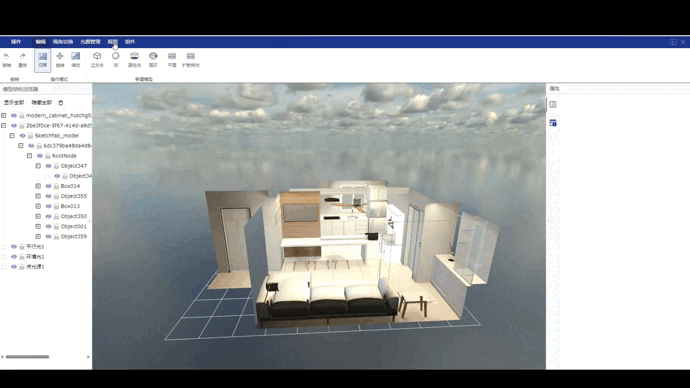Expand the Object355 tree node
The height and width of the screenshot is (388, 690).
(x=38, y=196)
